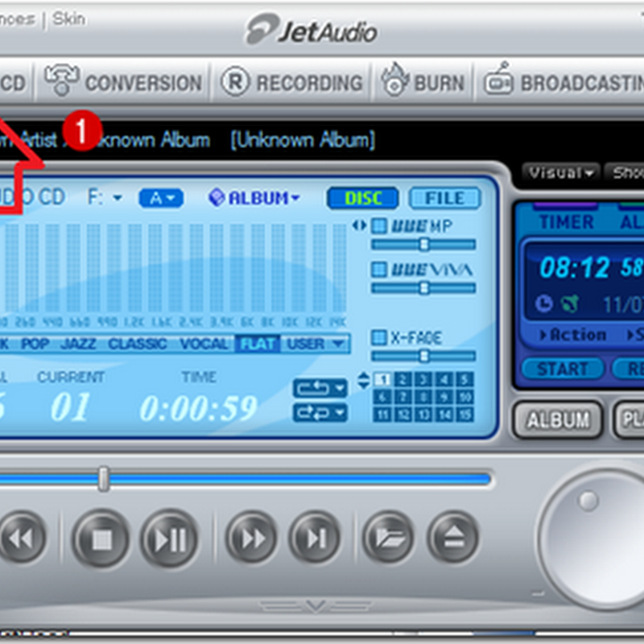Screen dimensions: 644x644
Task: Click the Recording R icon
Action: point(235,81)
